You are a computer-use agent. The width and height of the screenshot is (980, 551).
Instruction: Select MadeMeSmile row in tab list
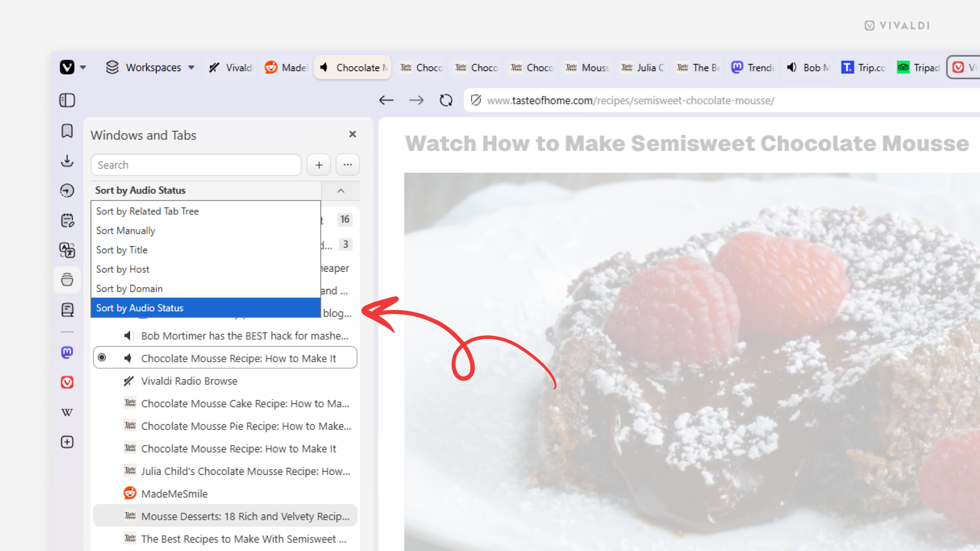[x=225, y=494]
